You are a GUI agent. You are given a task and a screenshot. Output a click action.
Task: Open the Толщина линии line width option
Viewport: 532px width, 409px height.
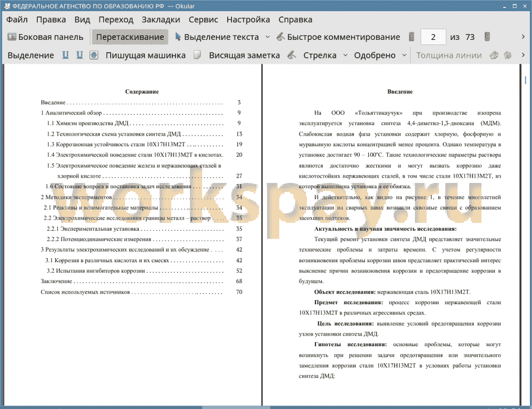449,55
